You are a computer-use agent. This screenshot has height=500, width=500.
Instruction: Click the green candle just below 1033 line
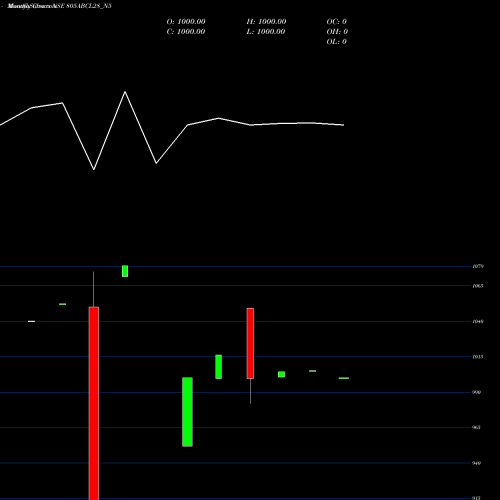(x=219, y=367)
